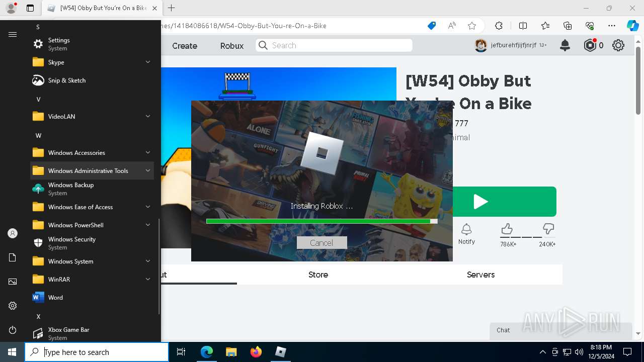Viewport: 644px width, 362px height.
Task: Open Firefox from the taskbar
Action: pyautogui.click(x=256, y=352)
